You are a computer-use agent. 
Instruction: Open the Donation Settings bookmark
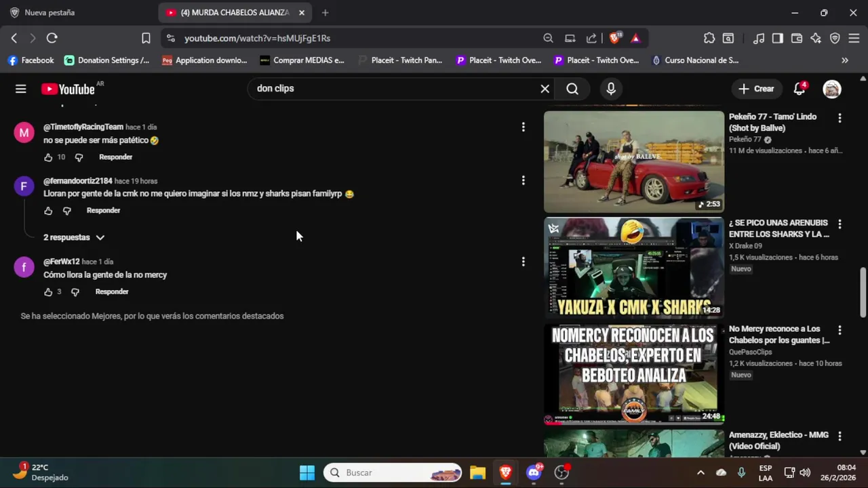coord(106,60)
